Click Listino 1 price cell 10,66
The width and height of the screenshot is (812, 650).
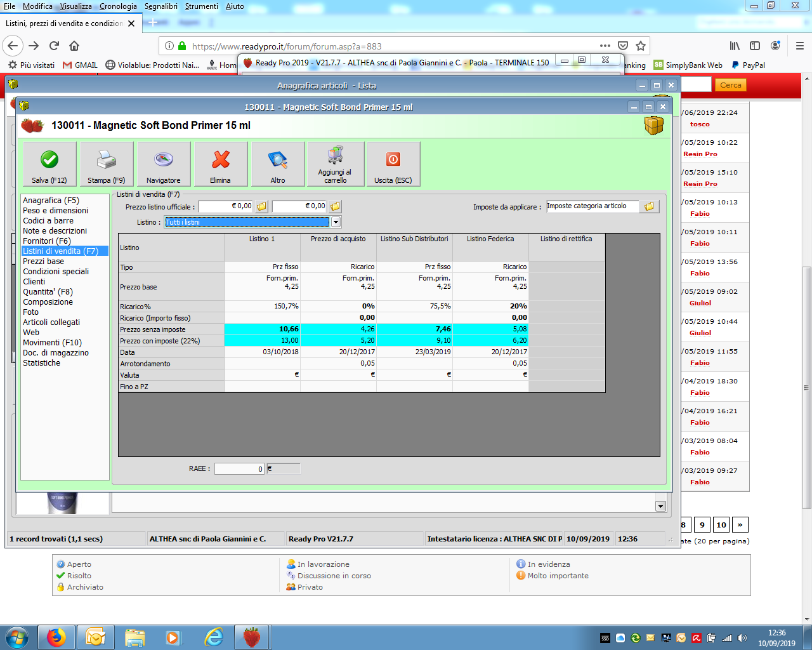click(262, 329)
